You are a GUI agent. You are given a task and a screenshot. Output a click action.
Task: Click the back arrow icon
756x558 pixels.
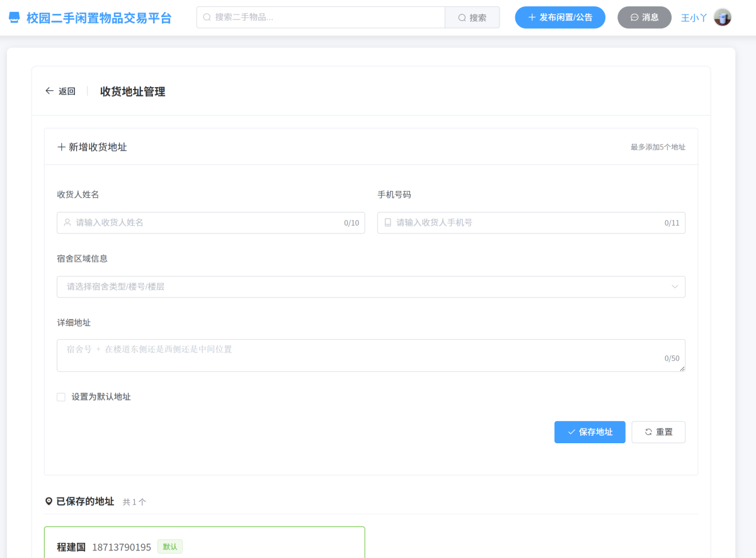click(x=49, y=91)
